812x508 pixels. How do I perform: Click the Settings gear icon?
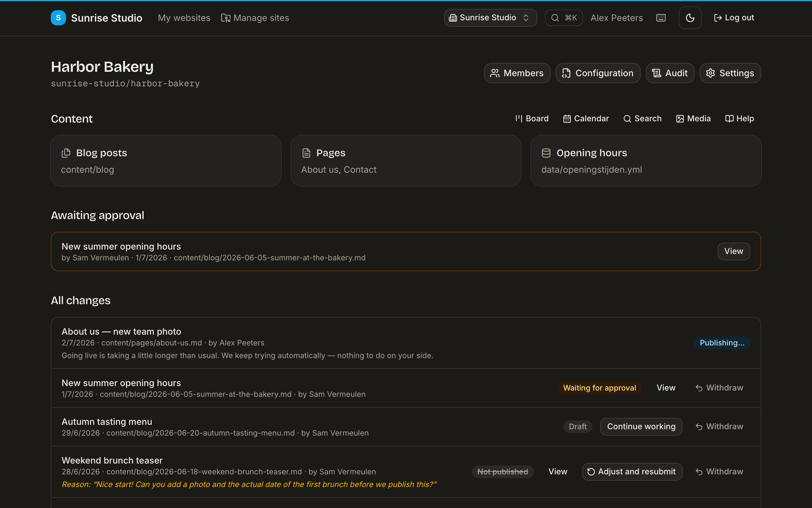click(x=710, y=73)
